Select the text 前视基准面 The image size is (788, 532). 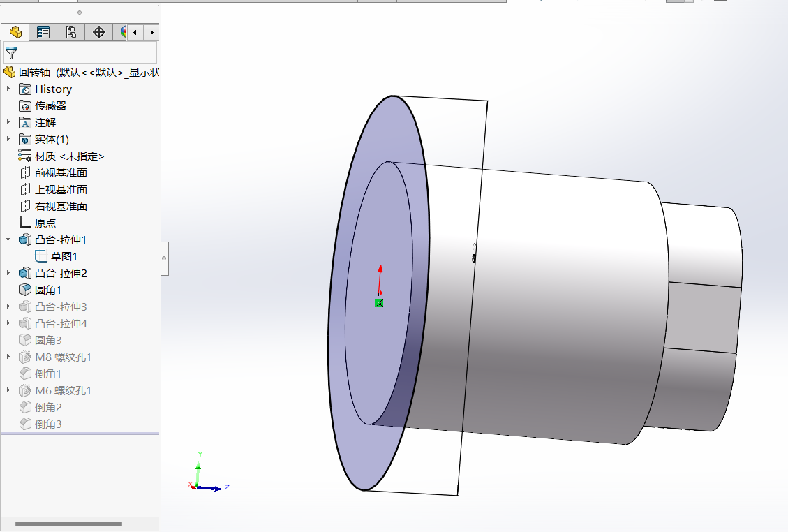pos(61,173)
